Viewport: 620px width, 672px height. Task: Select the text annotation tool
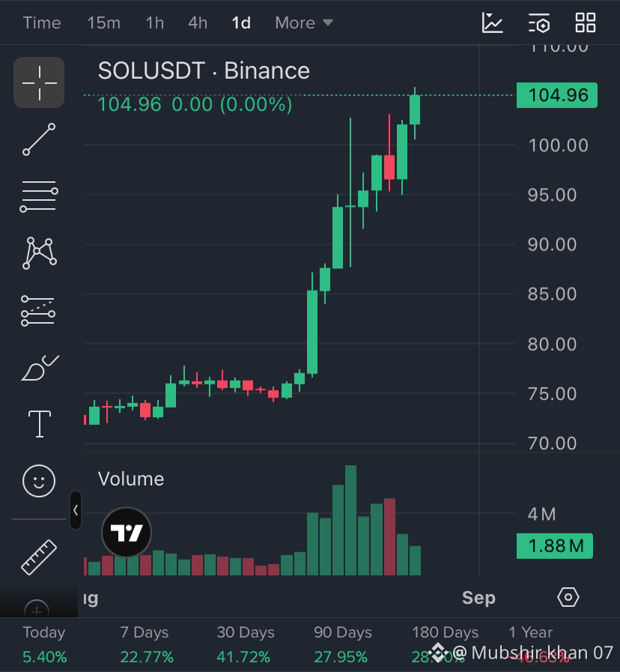(40, 424)
